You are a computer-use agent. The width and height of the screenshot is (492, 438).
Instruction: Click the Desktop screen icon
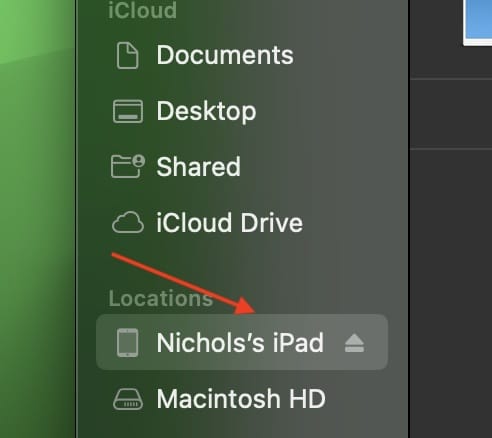[x=128, y=111]
